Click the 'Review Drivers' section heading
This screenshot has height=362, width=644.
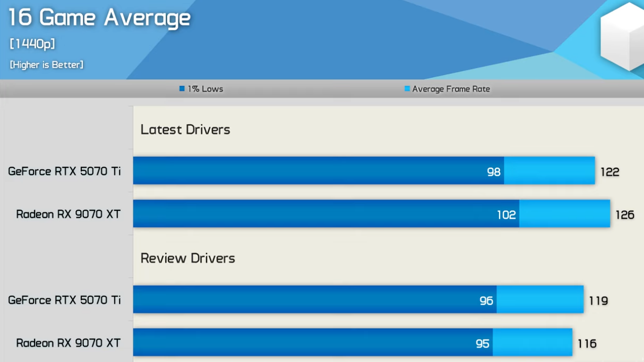pyautogui.click(x=188, y=258)
